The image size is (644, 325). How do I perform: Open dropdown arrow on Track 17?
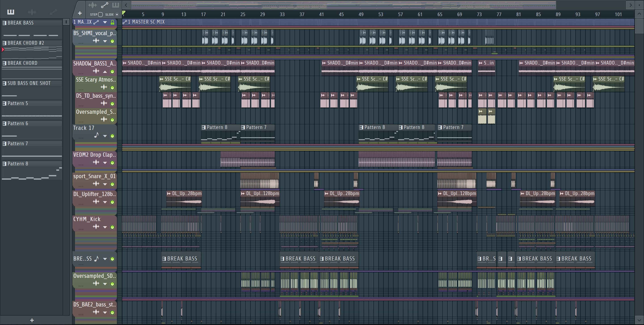tap(105, 136)
